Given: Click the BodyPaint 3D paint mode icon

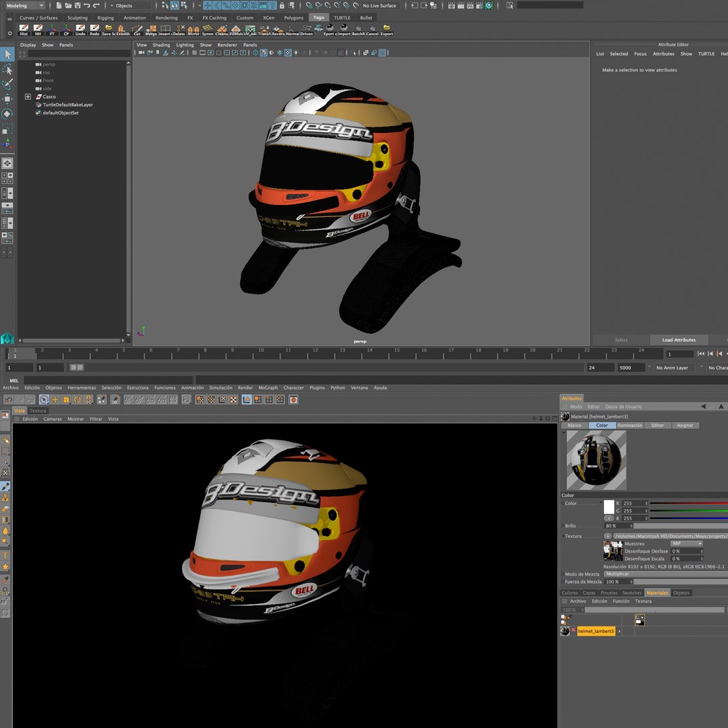Looking at the screenshot, I should tap(115, 400).
